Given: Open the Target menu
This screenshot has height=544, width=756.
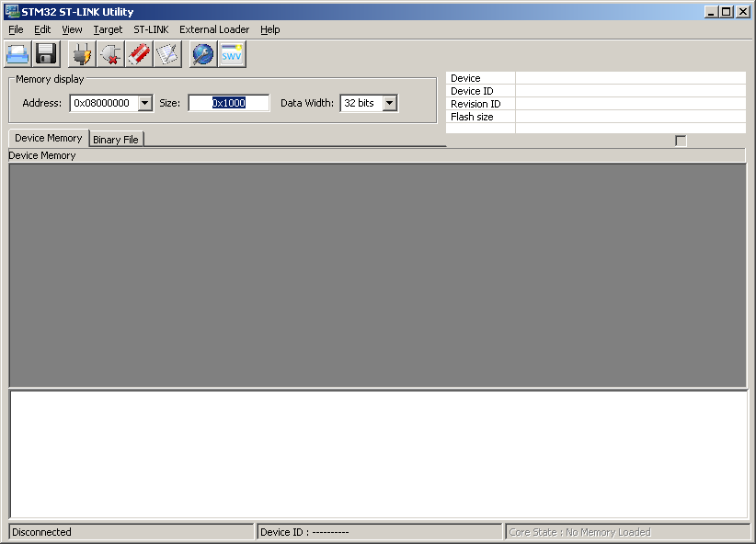Looking at the screenshot, I should point(108,29).
